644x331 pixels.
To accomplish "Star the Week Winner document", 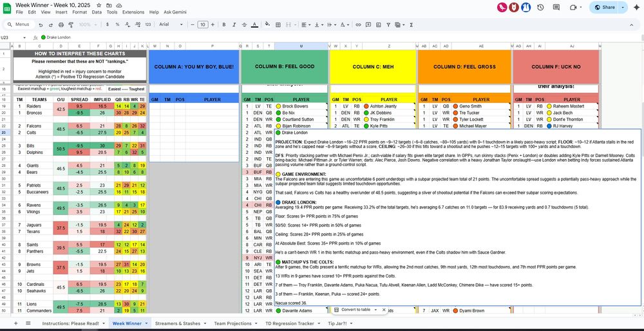I will (x=99, y=5).
